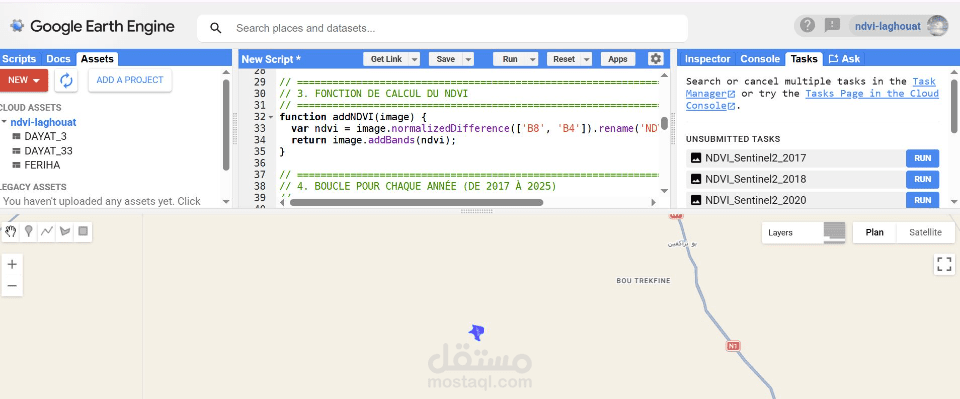The width and height of the screenshot is (960, 399).
Task: Click the NDVI_Sentinel2_2018 image task icon
Action: pos(696,179)
